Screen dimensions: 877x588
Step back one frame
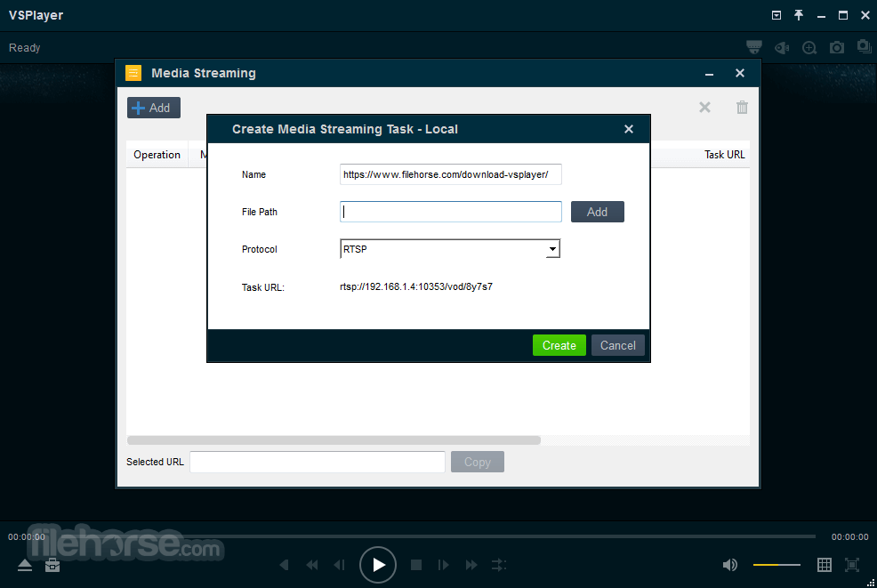click(340, 565)
